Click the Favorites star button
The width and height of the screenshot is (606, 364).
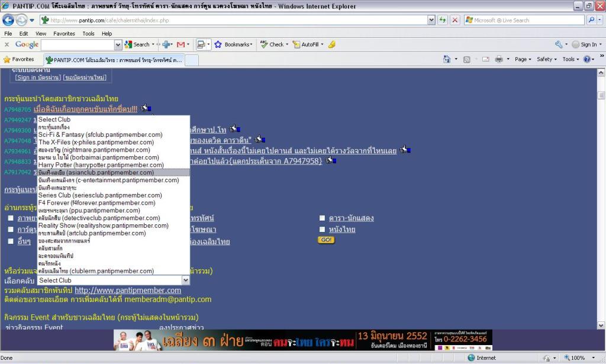19,59
